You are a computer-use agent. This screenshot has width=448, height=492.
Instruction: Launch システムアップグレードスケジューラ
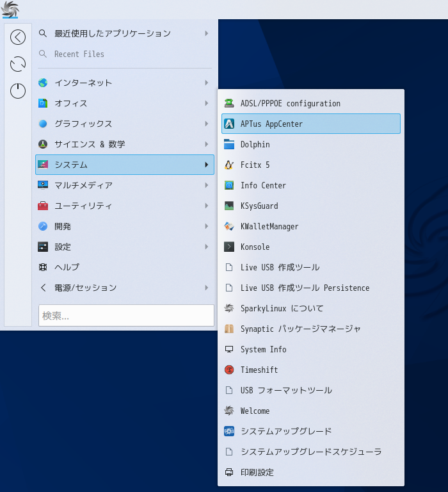pos(311,452)
